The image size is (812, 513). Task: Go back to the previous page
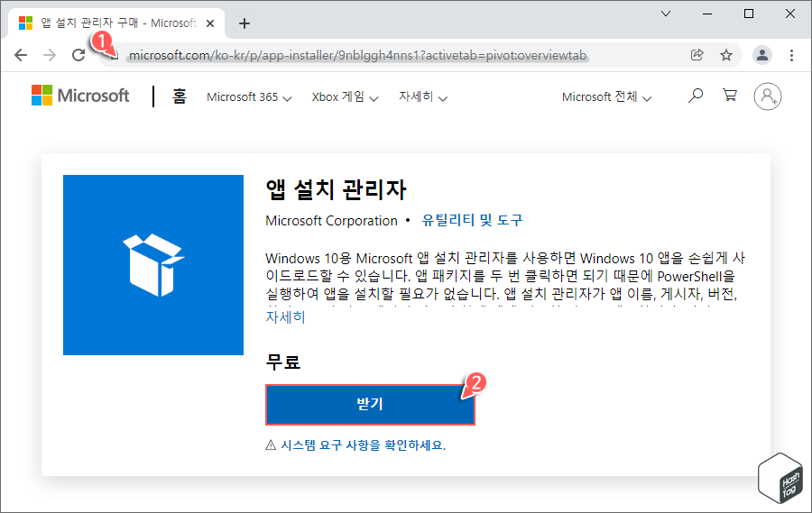[x=21, y=55]
